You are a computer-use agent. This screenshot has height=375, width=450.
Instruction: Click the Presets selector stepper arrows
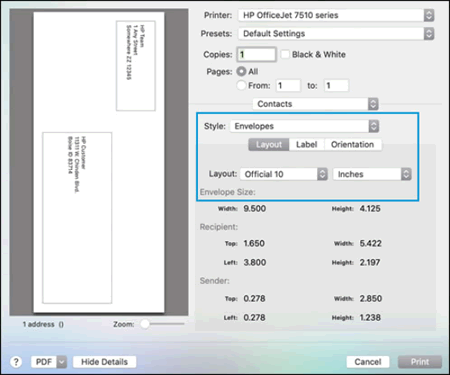click(429, 34)
